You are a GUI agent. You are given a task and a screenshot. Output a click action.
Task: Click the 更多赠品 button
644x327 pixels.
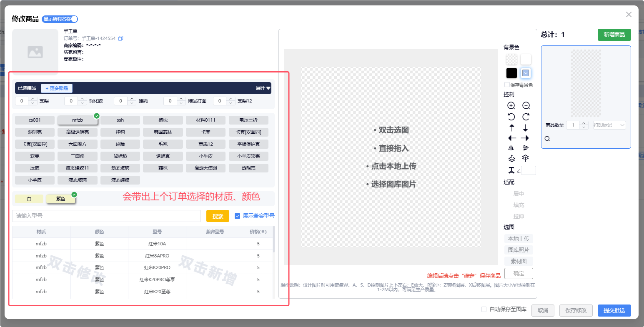(x=57, y=88)
